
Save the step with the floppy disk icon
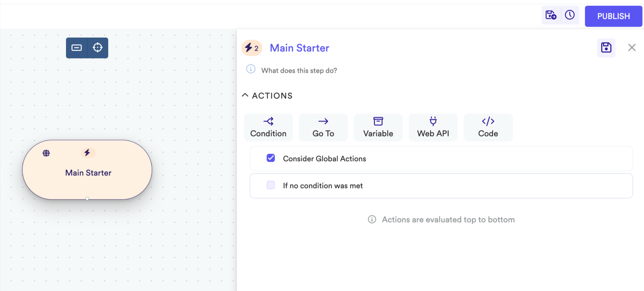pos(606,48)
